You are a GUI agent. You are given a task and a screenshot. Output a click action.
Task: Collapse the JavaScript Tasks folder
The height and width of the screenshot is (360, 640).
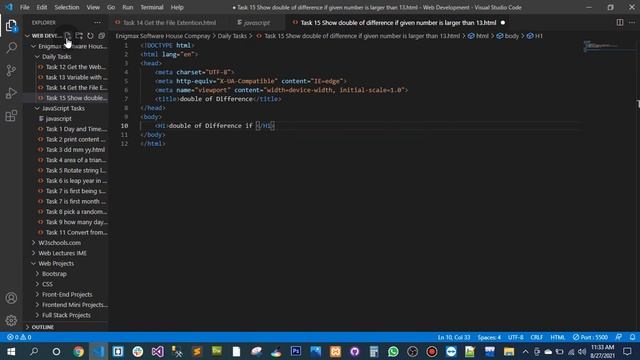(x=63, y=108)
